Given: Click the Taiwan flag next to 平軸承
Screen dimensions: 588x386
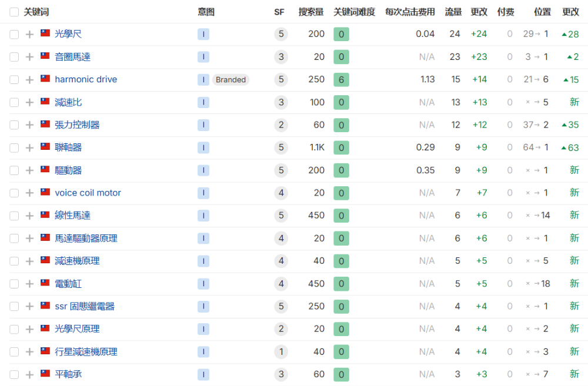Looking at the screenshot, I should pyautogui.click(x=45, y=374).
